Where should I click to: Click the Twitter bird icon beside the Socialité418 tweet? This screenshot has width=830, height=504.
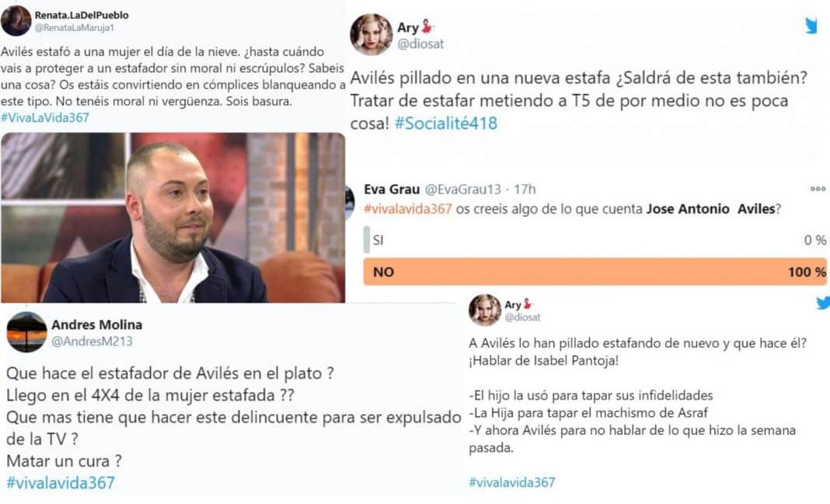[x=811, y=26]
